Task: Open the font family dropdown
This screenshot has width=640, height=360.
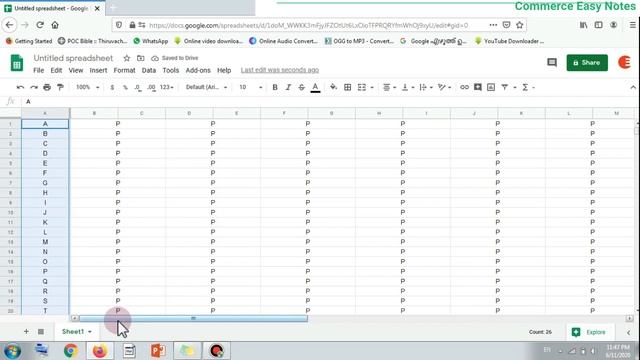Action: 206,87
